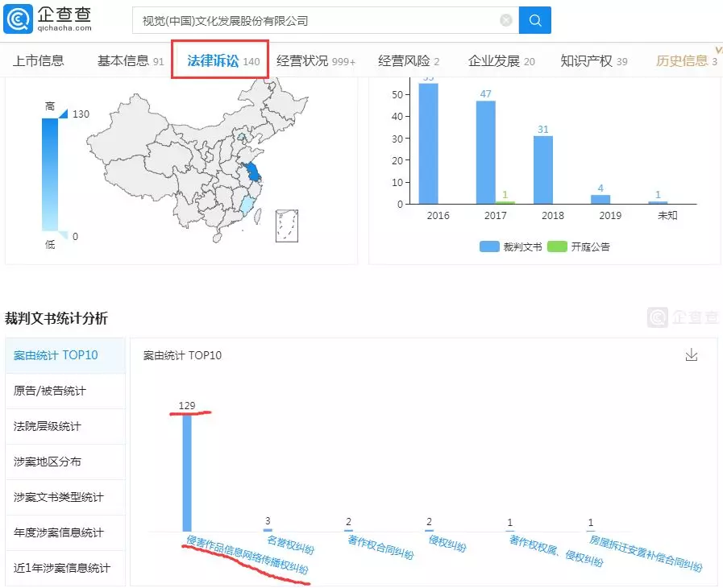Open the 历史信息 tab
The image size is (723, 588).
(x=684, y=60)
